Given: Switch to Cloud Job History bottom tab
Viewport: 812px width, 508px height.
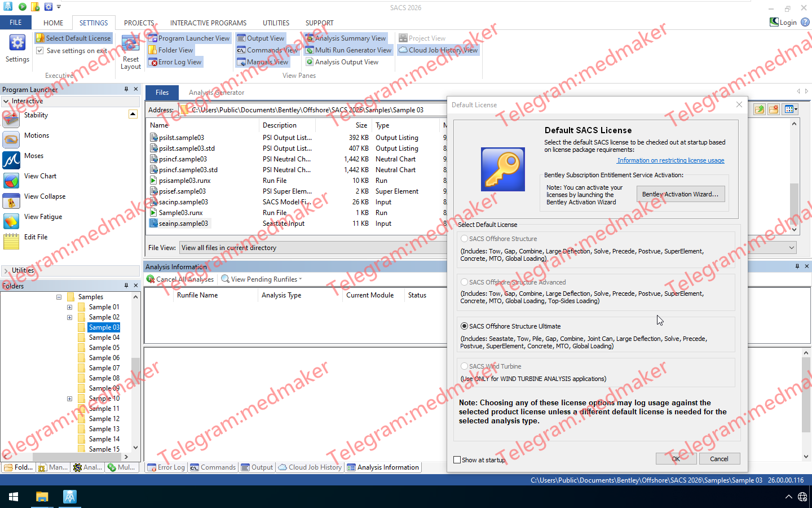Looking at the screenshot, I should 310,467.
